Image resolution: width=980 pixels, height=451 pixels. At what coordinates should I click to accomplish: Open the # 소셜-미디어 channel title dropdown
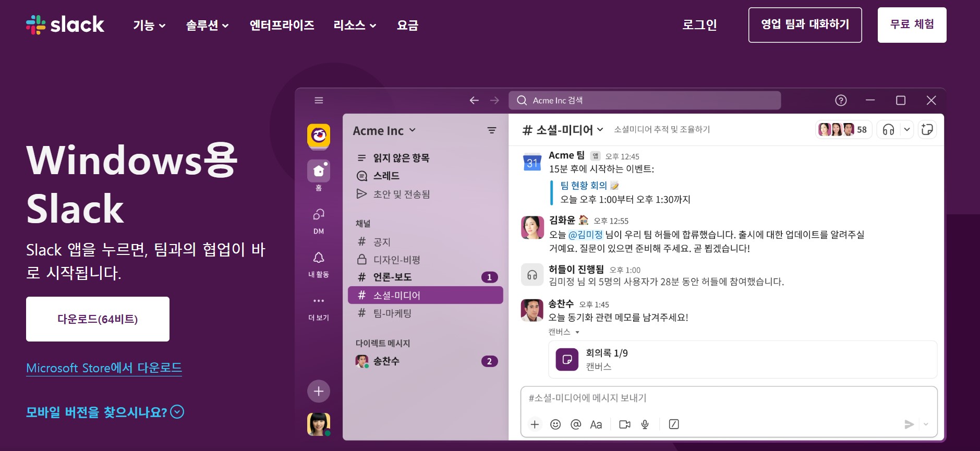tap(563, 130)
